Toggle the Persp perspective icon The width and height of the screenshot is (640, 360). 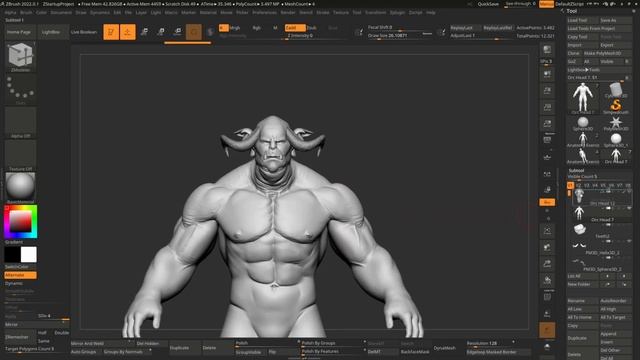547,140
